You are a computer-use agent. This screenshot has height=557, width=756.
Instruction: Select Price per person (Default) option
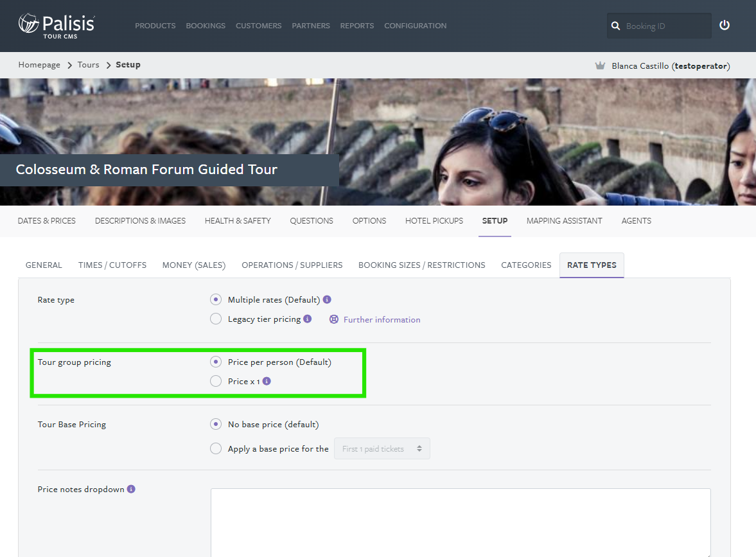pyautogui.click(x=216, y=362)
